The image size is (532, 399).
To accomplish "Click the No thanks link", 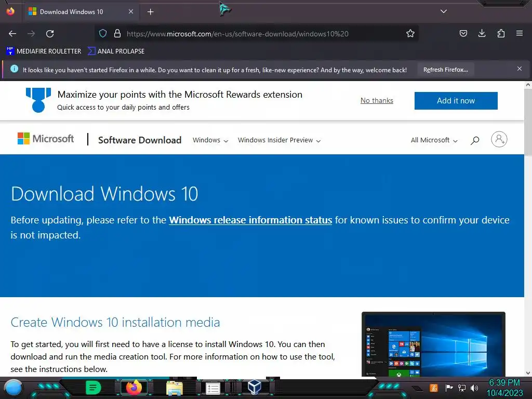I will (x=377, y=100).
